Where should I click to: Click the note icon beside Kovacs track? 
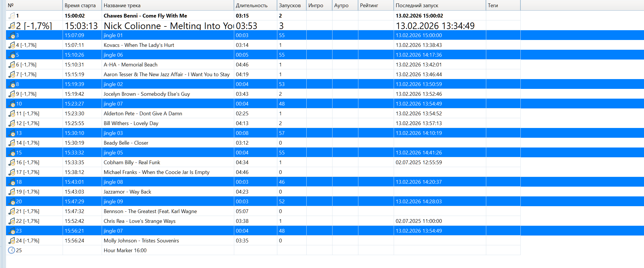tap(11, 45)
